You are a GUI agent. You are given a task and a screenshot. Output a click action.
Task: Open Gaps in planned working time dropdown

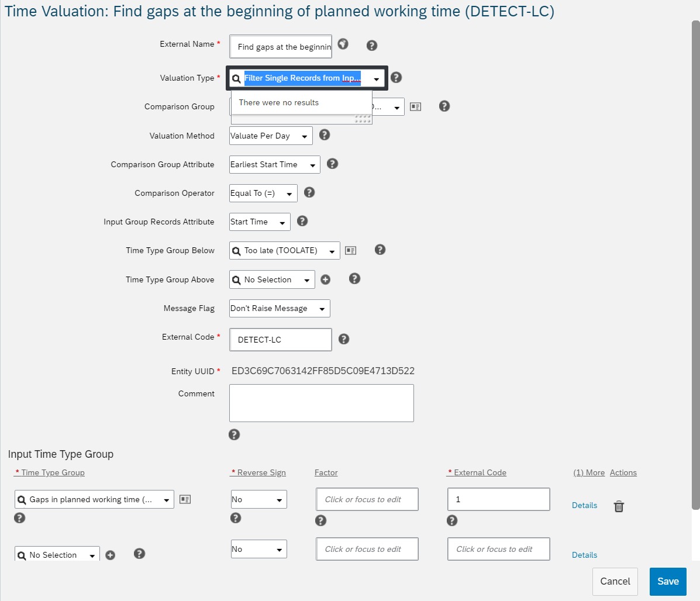pos(94,500)
